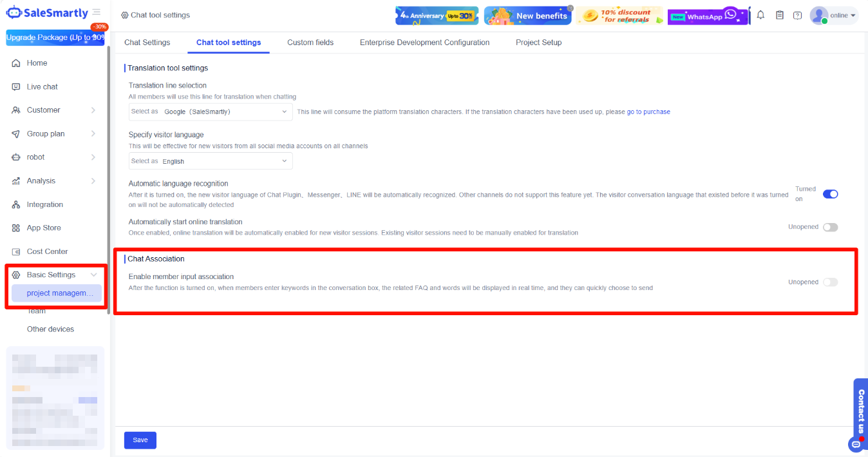Image resolution: width=868 pixels, height=457 pixels.
Task: Enable member input association switch
Action: pos(831,282)
